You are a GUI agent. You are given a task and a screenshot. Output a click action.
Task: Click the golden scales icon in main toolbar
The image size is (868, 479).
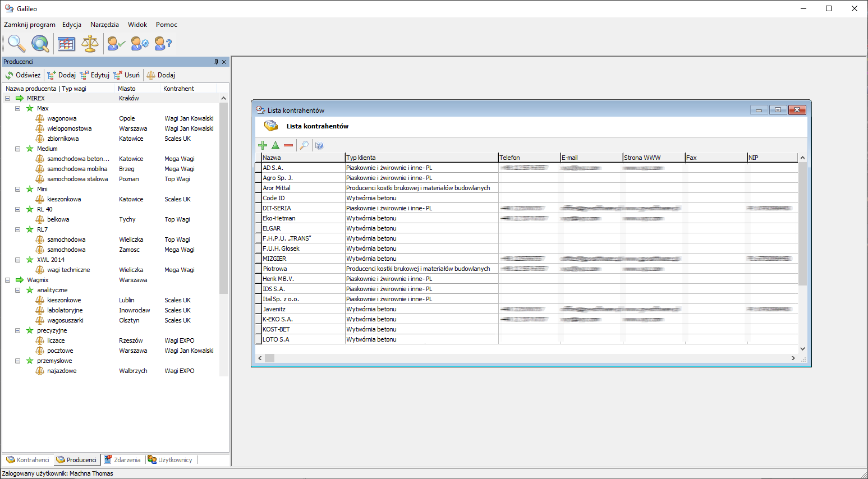90,43
